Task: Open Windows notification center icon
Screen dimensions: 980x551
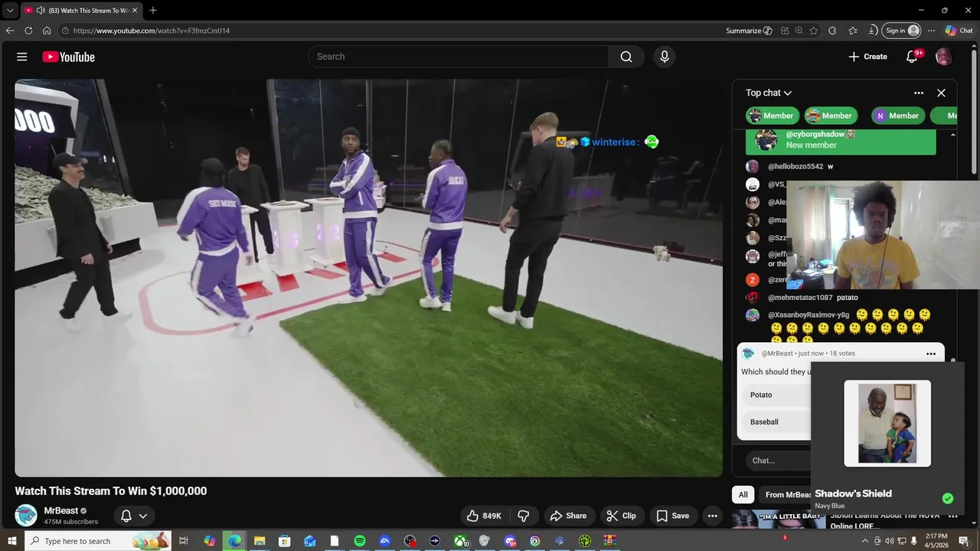Action: coord(964,541)
